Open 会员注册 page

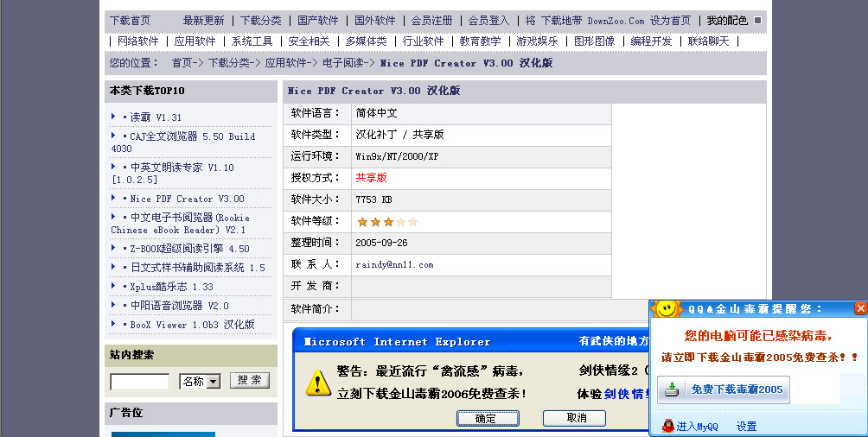[431, 21]
